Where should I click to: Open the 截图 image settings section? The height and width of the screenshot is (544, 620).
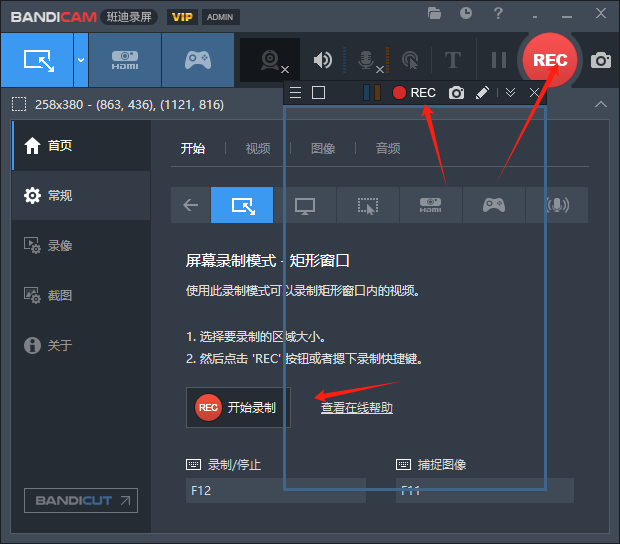[81, 295]
